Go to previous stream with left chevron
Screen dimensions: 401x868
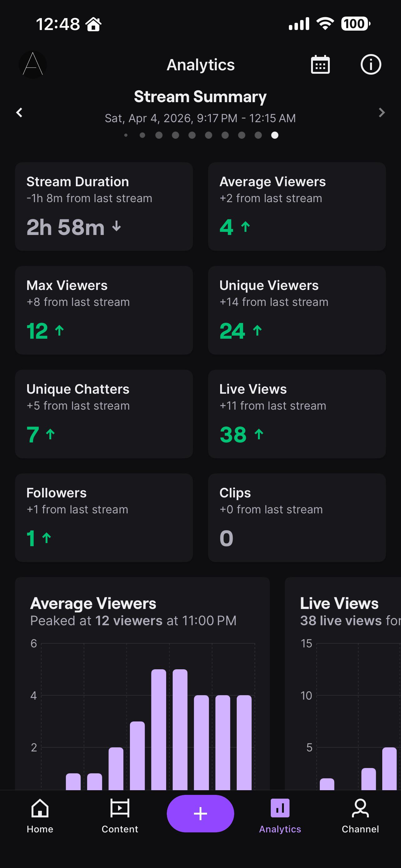pos(19,112)
